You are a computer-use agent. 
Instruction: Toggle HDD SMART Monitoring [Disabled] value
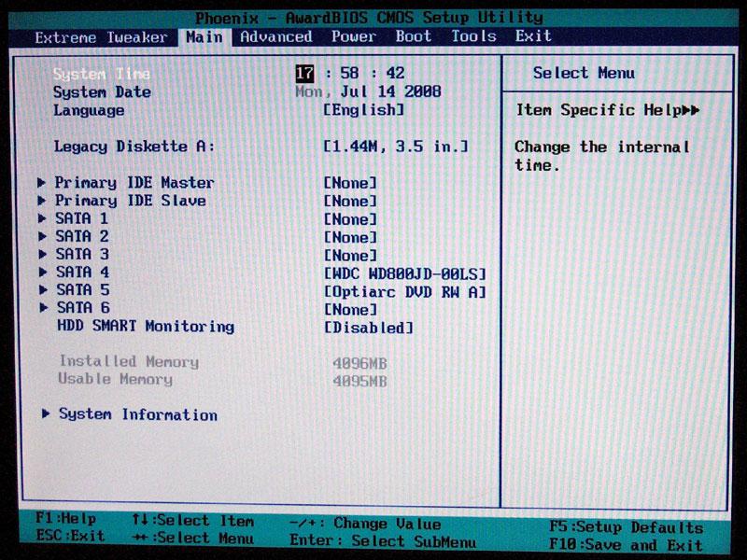(368, 328)
